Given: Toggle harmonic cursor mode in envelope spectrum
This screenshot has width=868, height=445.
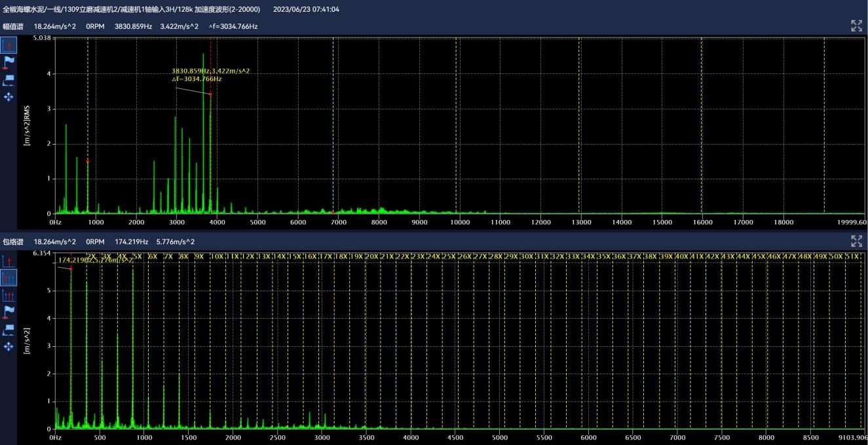Looking at the screenshot, I should (x=9, y=278).
